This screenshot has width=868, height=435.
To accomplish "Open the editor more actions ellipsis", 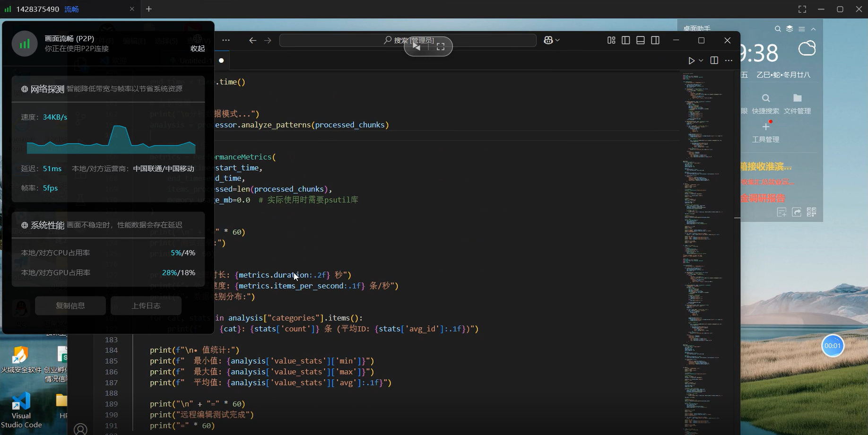I will [729, 61].
